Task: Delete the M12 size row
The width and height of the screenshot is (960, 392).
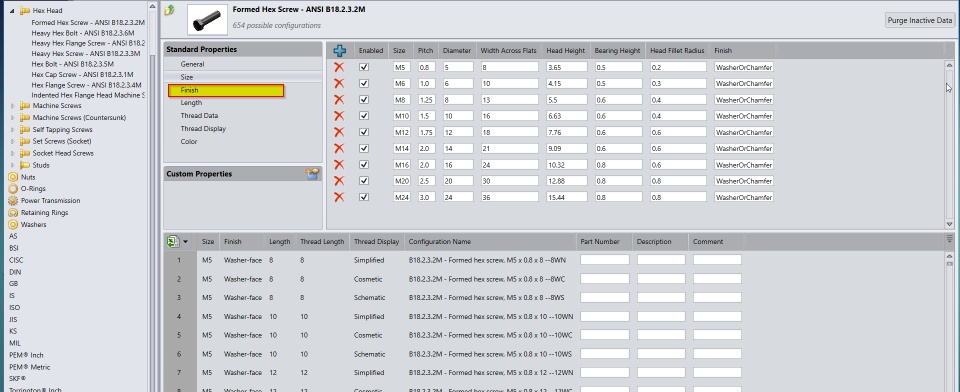Action: point(339,132)
